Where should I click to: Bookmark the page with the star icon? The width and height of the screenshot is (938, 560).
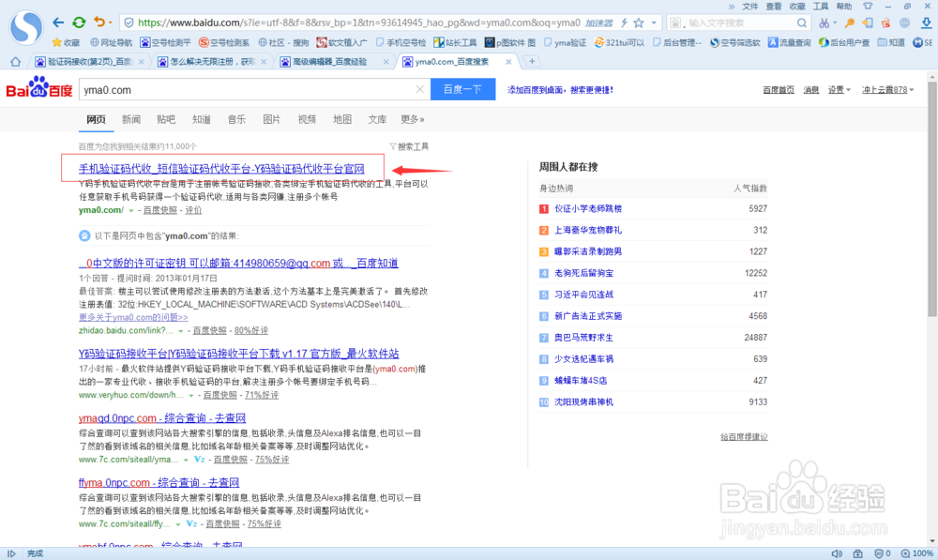point(639,23)
